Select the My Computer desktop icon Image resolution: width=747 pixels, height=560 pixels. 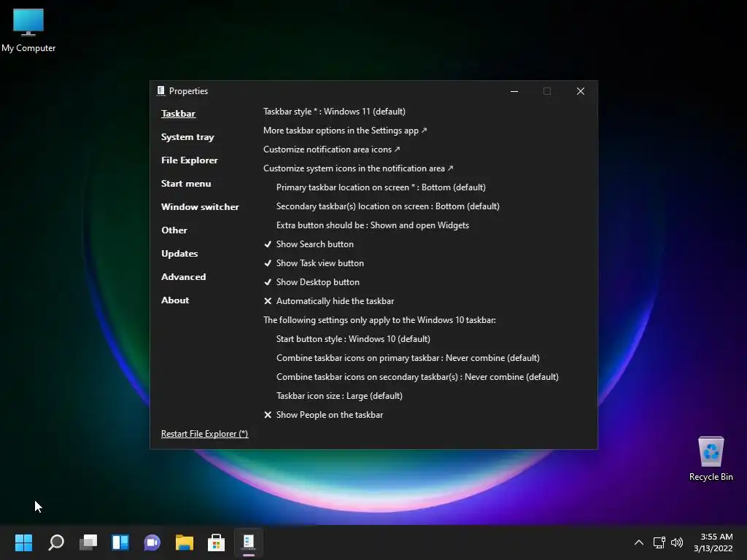(28, 29)
